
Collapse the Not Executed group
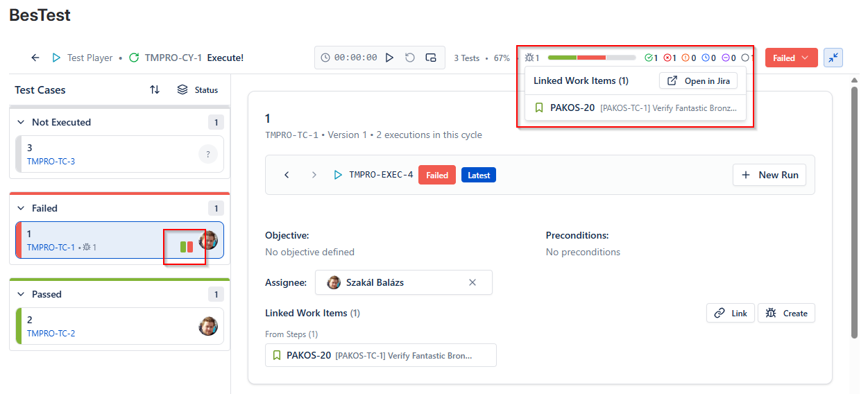pyautogui.click(x=21, y=122)
